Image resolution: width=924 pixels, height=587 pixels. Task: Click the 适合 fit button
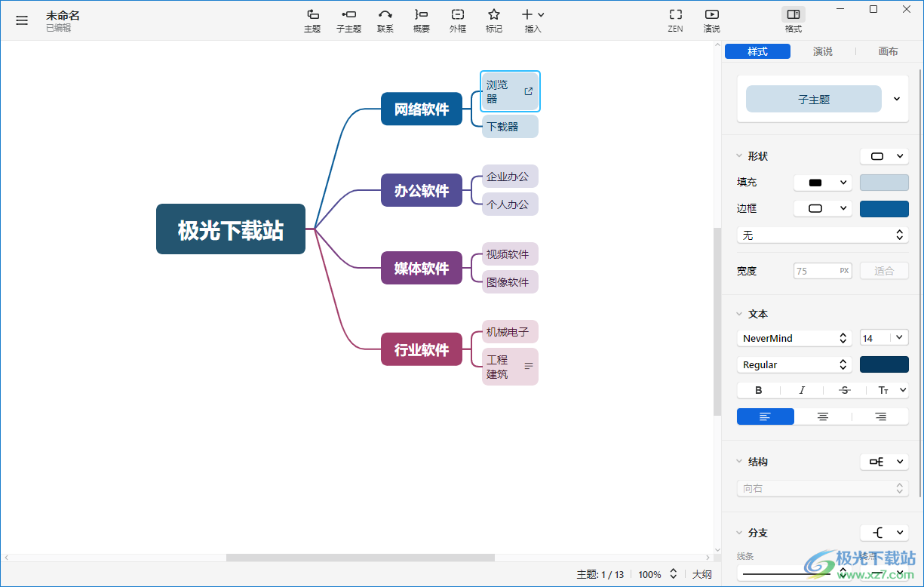tap(884, 271)
